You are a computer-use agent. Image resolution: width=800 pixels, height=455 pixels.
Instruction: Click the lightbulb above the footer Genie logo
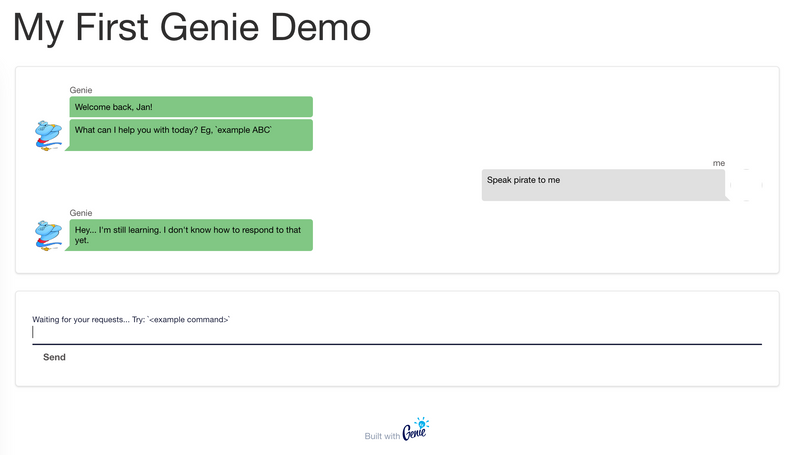coord(422,423)
